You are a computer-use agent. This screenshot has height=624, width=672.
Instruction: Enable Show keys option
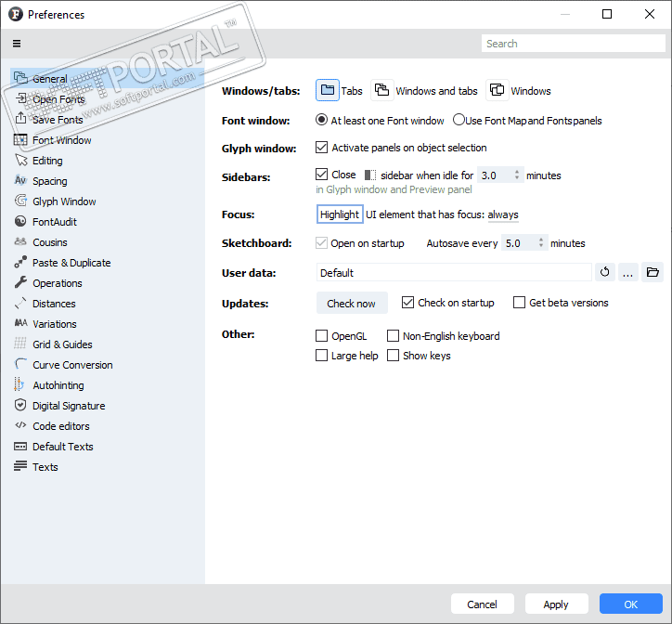point(393,356)
